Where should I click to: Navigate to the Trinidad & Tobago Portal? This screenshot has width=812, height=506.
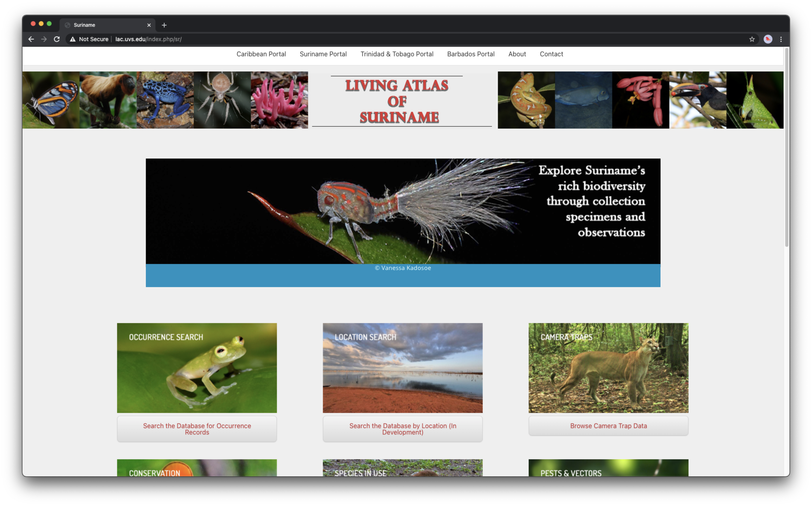pos(397,54)
